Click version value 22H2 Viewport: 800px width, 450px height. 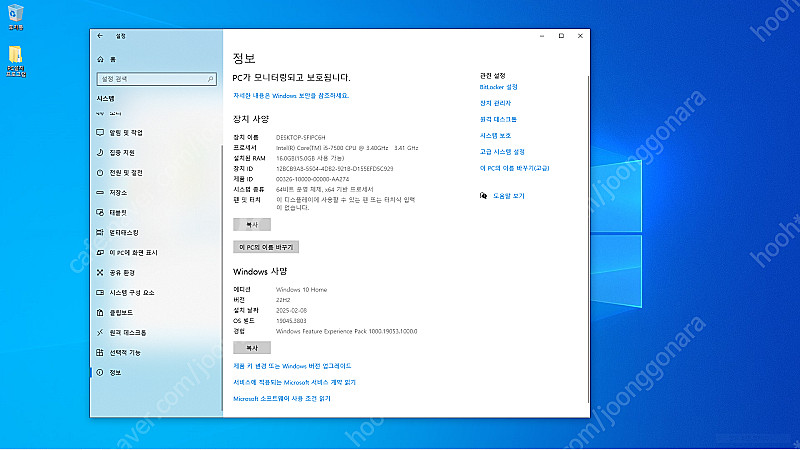pos(283,300)
